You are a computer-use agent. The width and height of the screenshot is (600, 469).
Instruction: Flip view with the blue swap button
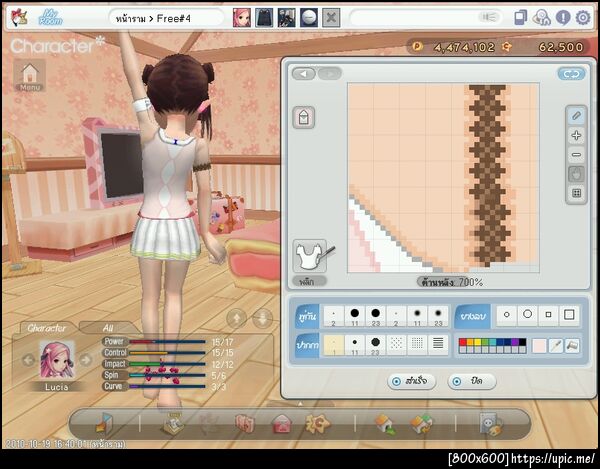point(571,74)
